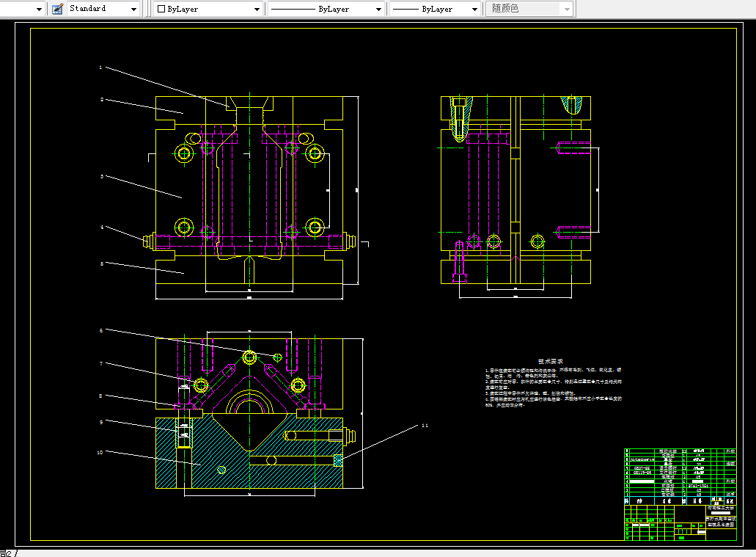
Task: Select balloon number 6 label
Action: (x=100, y=330)
